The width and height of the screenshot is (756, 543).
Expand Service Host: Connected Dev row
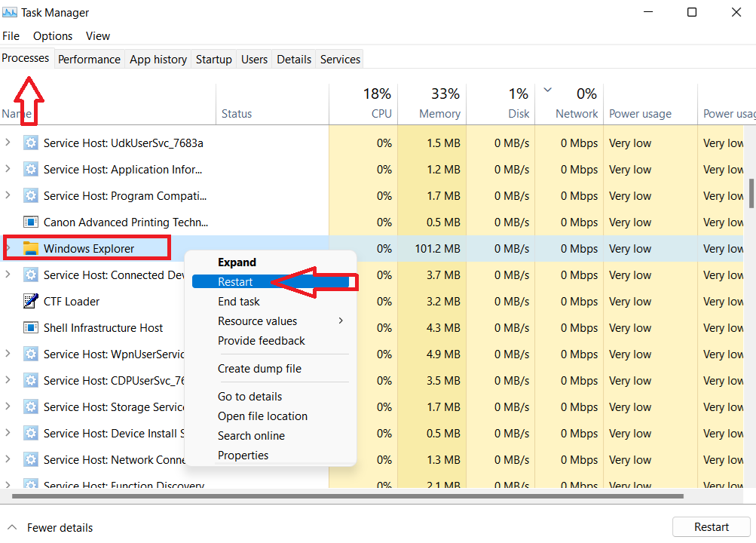(x=8, y=275)
